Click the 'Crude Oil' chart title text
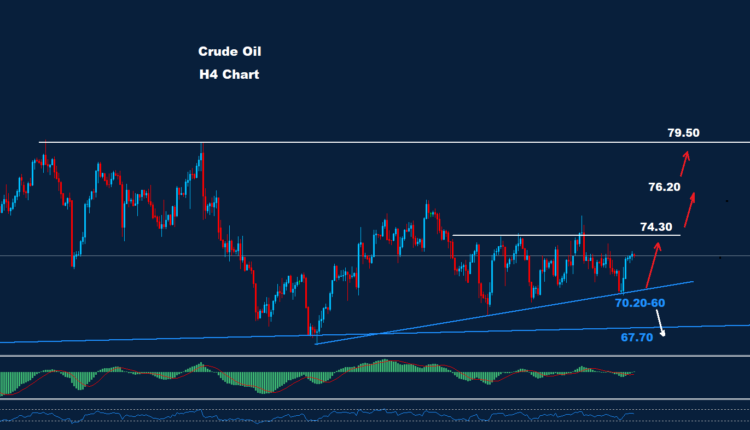Screen dimensions: 750x430 click(x=230, y=52)
